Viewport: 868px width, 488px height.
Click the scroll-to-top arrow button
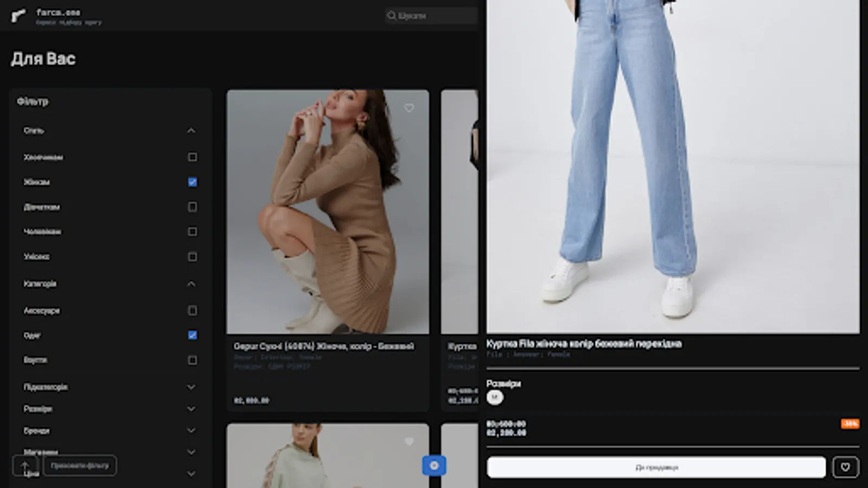(x=25, y=465)
